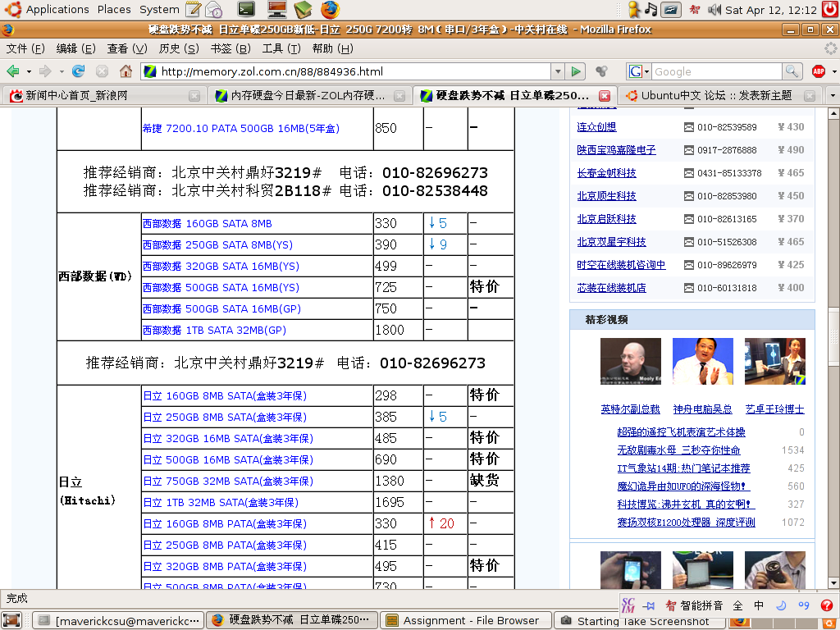Open the address bar history dropdown
The image size is (840, 630).
[x=558, y=71]
